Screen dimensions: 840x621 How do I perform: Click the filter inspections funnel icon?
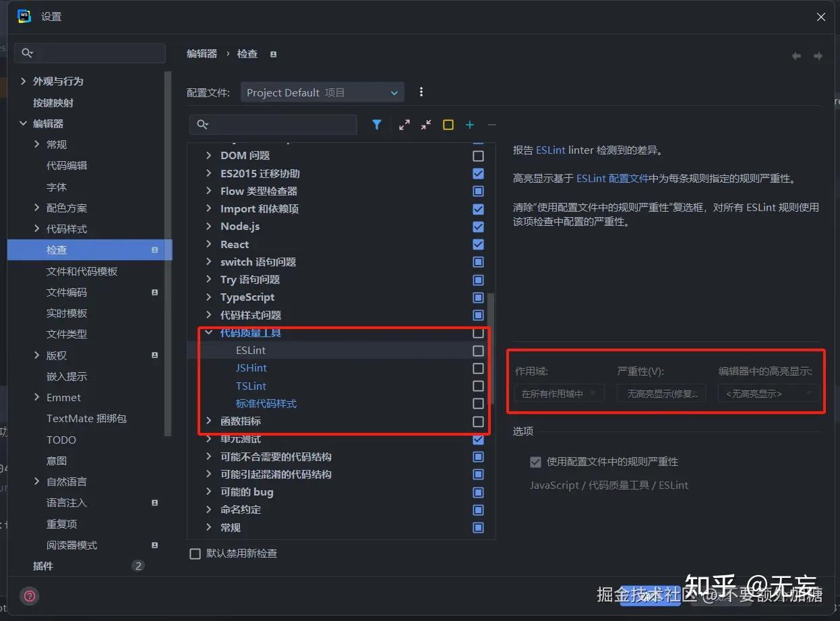coord(377,124)
